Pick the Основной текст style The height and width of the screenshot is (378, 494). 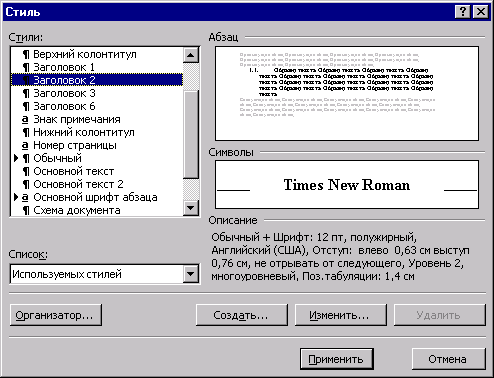tap(97, 171)
